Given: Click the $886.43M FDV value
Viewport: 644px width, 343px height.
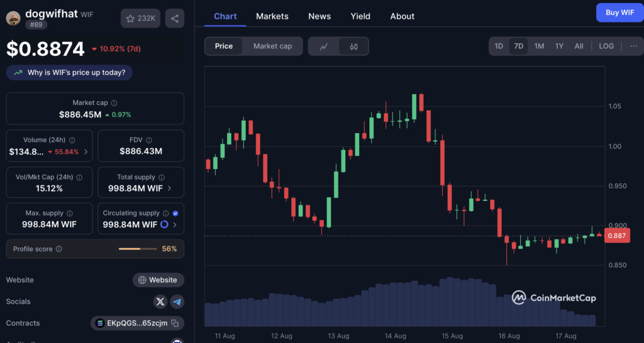Looking at the screenshot, I should pyautogui.click(x=141, y=151).
